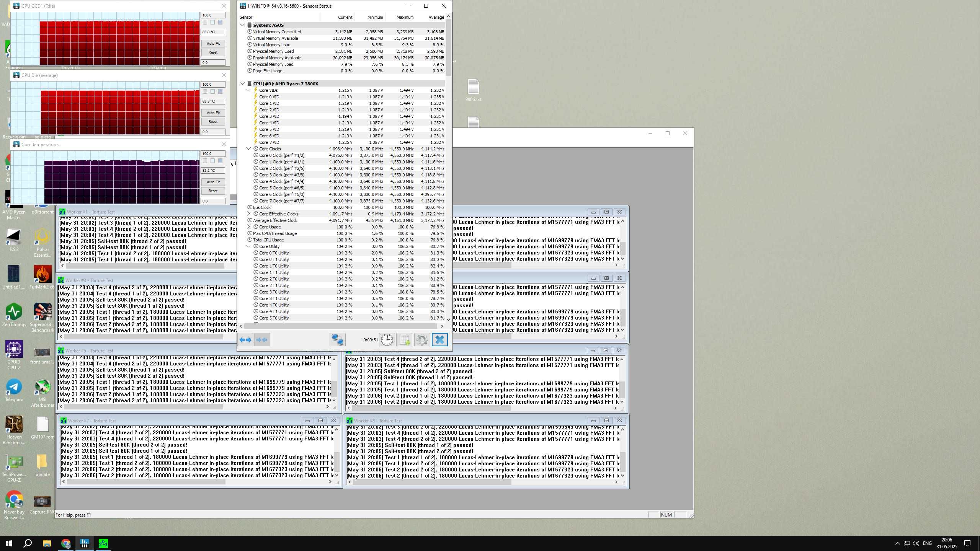This screenshot has width=980, height=551.
Task: Select the MSI Afterburner desktop icon
Action: click(x=42, y=393)
